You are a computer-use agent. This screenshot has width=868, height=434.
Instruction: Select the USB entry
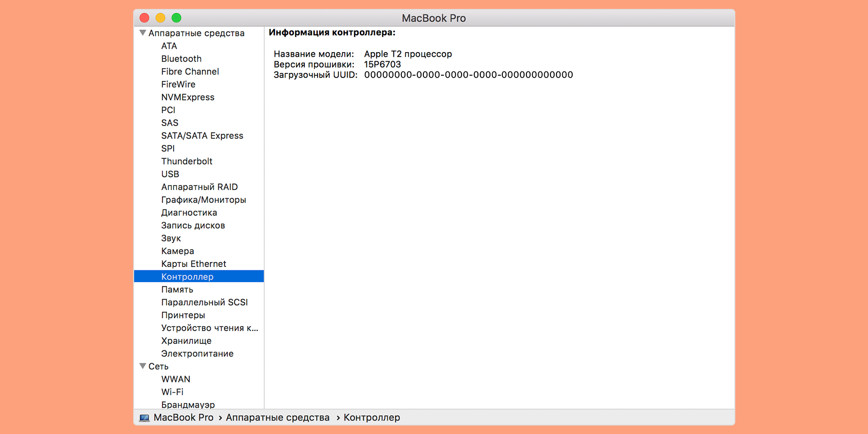coord(170,174)
